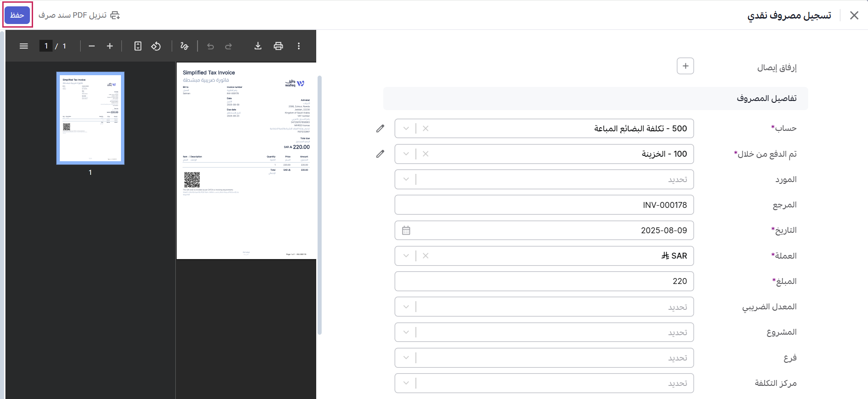Download the PDF from viewer toolbar
This screenshot has height=399, width=868.
pyautogui.click(x=258, y=46)
